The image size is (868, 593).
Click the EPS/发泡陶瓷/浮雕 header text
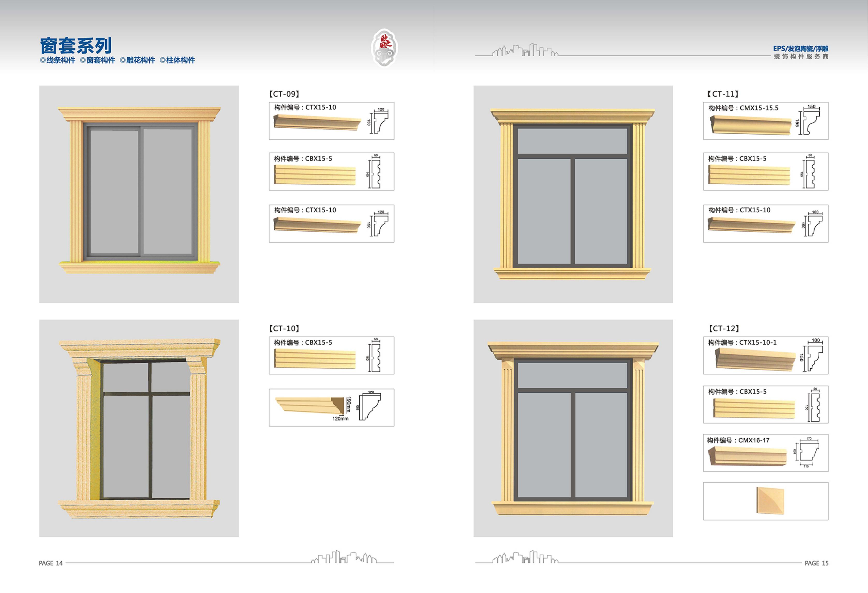801,49
